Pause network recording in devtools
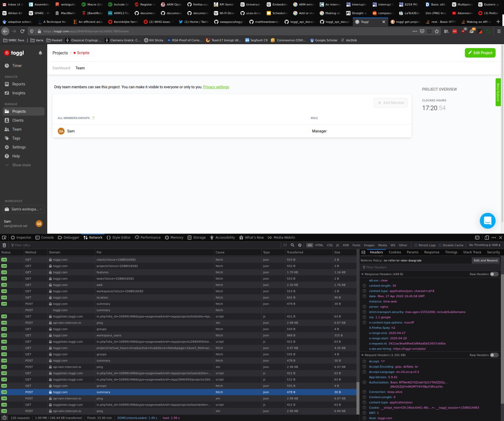504x421 pixels. (x=285, y=245)
